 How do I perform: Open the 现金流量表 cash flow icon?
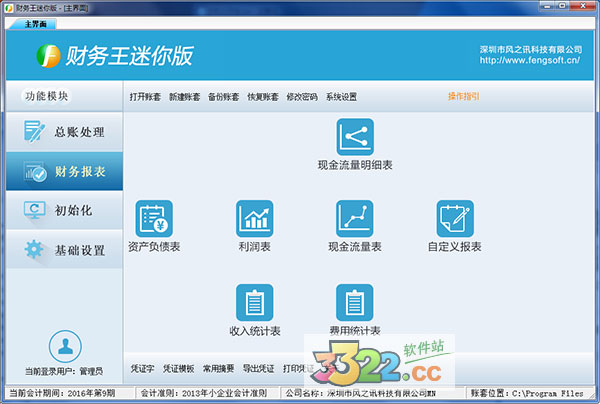tap(355, 218)
